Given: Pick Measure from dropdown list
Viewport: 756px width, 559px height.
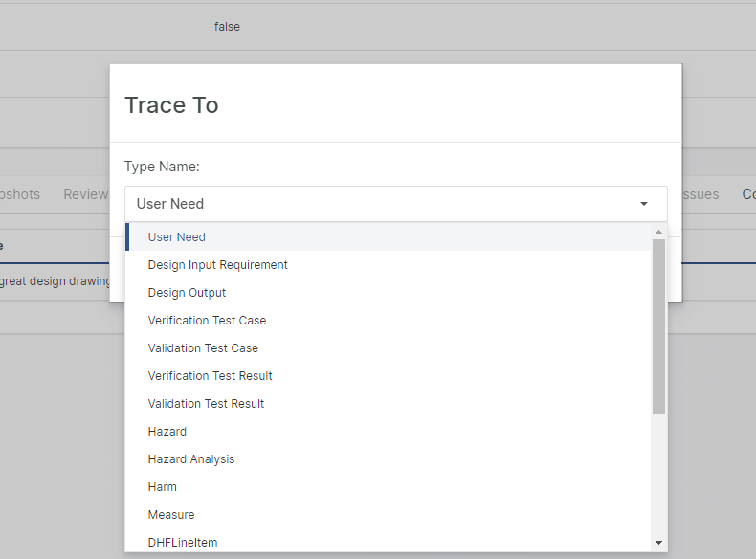Looking at the screenshot, I should 171,515.
